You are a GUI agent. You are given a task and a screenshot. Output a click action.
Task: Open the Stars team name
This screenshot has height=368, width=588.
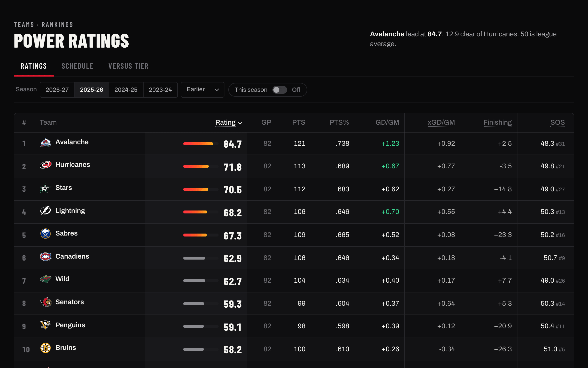click(64, 188)
